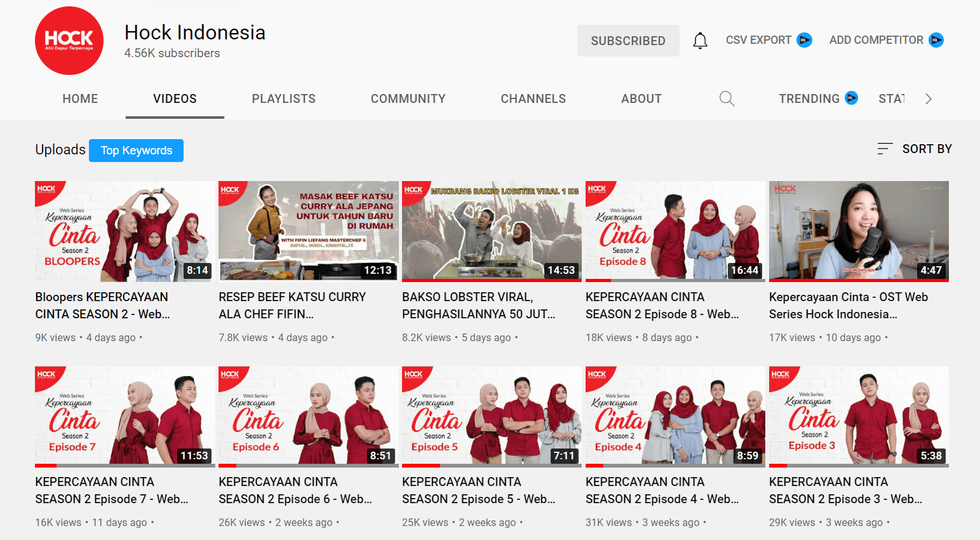Click the Sort By lines icon

885,149
